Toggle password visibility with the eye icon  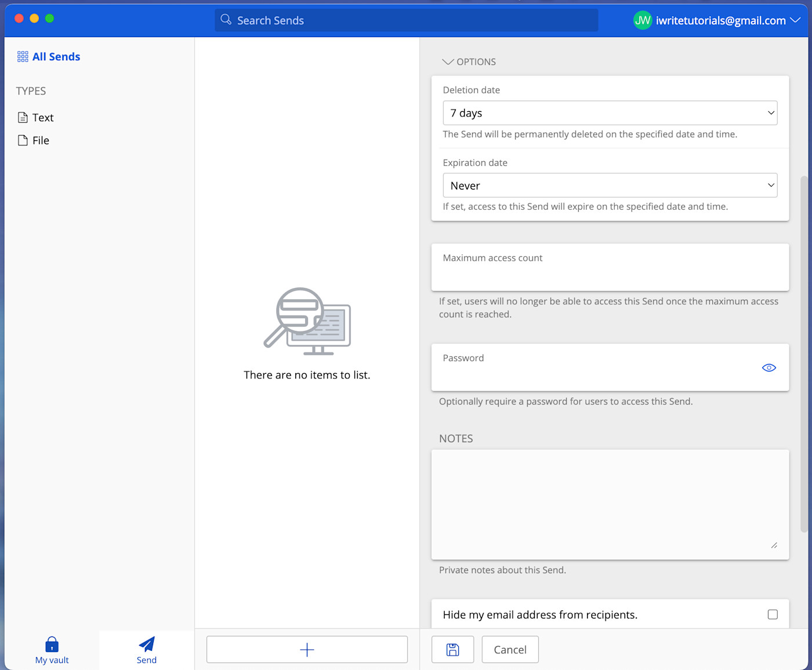(768, 367)
